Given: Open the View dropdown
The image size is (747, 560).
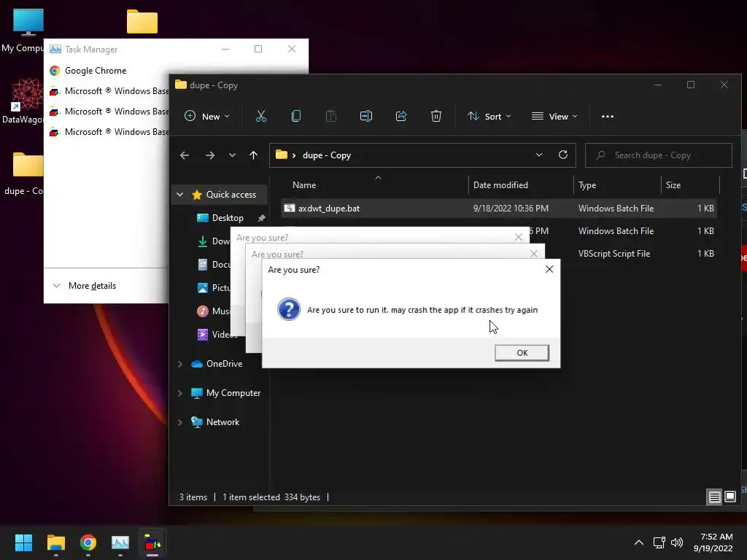Looking at the screenshot, I should (554, 116).
